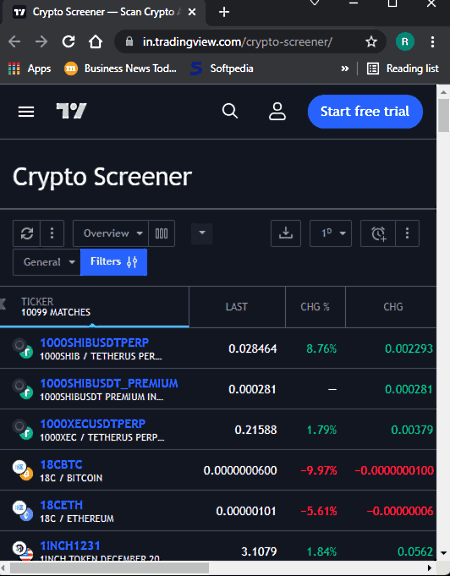Open the browser home page

[x=96, y=42]
